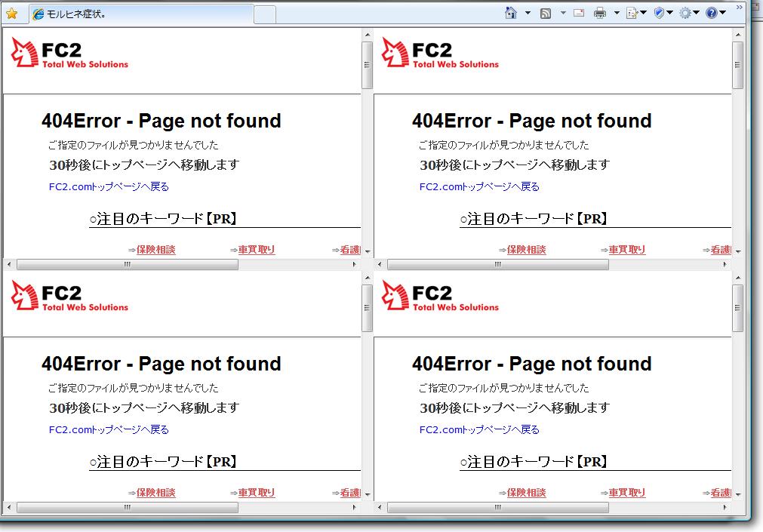
Task: Open the Tools gear menu
Action: point(685,13)
